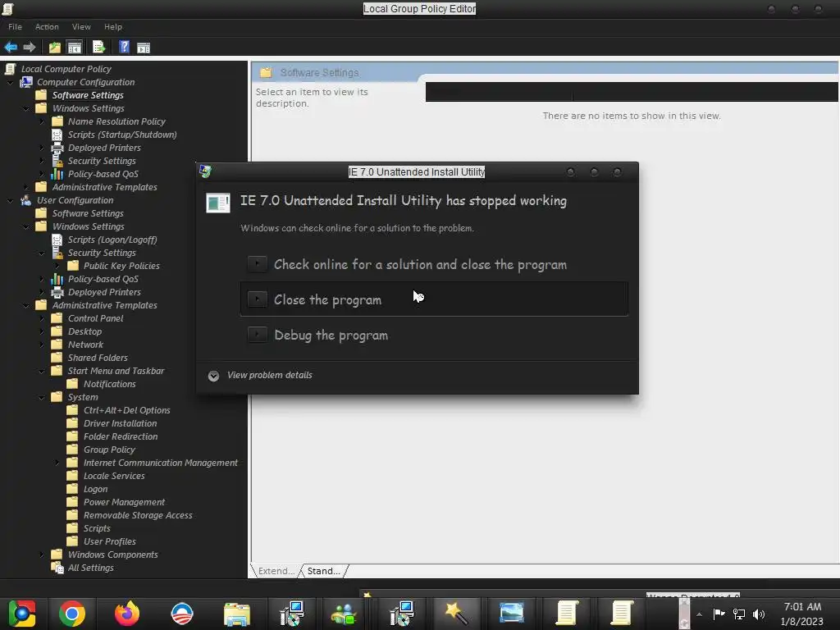
Task: Collapse Windows Settings under Computer Configuration
Action: pyautogui.click(x=25, y=109)
